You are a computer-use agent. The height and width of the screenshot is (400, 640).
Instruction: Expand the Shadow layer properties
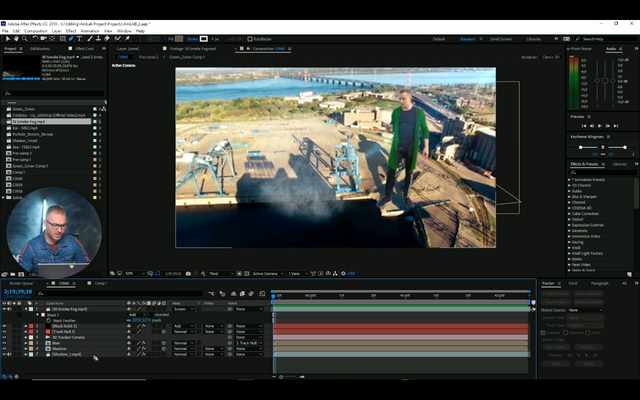pos(26,348)
